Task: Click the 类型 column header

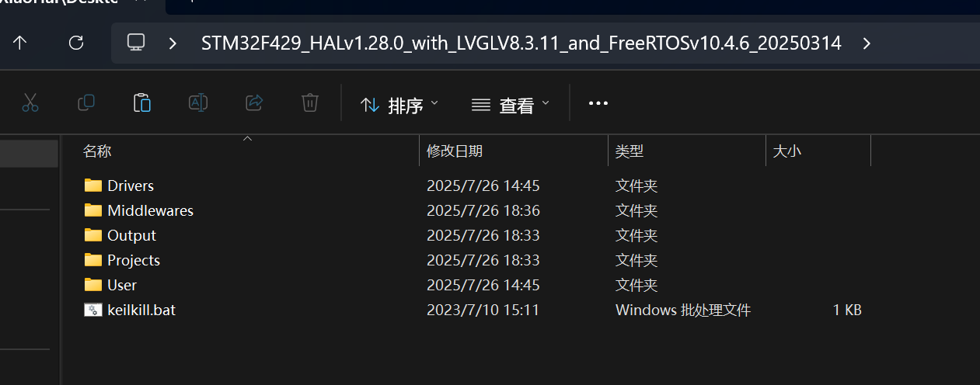Action: click(630, 151)
